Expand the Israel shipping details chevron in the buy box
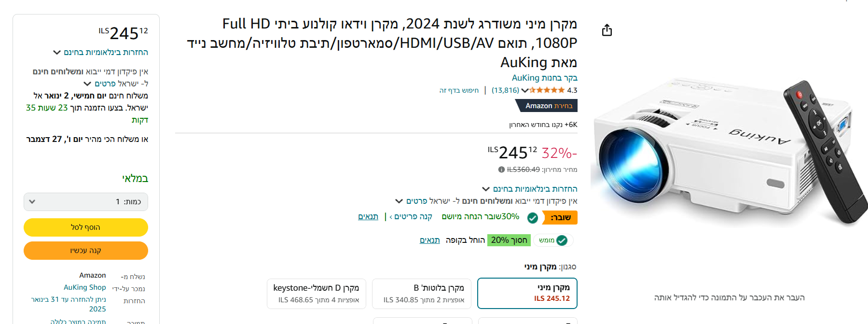 click(x=87, y=84)
